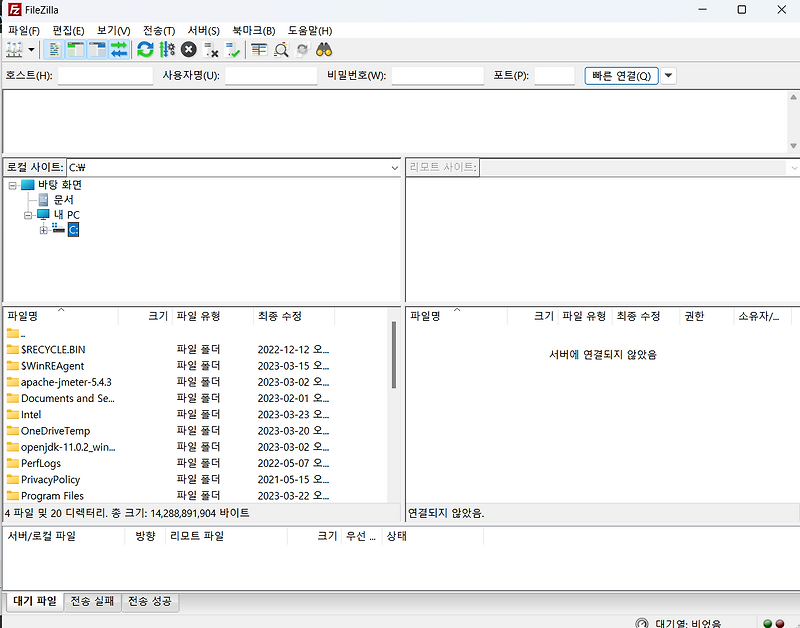Sort local files by 파일명 column
The height and width of the screenshot is (628, 800).
click(x=61, y=316)
